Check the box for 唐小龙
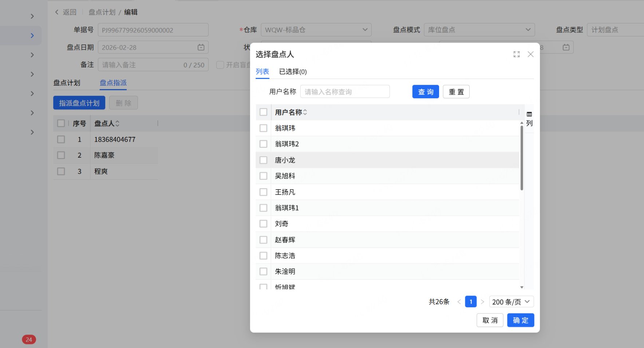The height and width of the screenshot is (348, 644). 263,160
